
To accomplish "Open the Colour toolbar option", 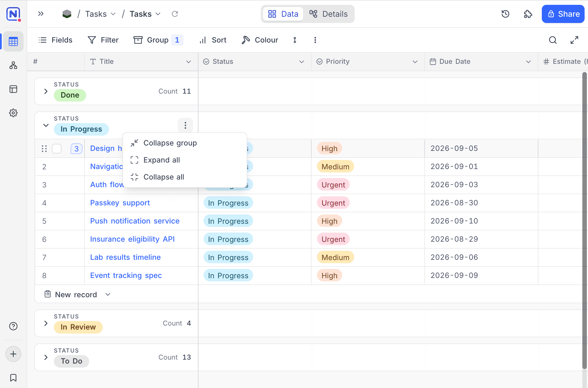I will coord(260,40).
